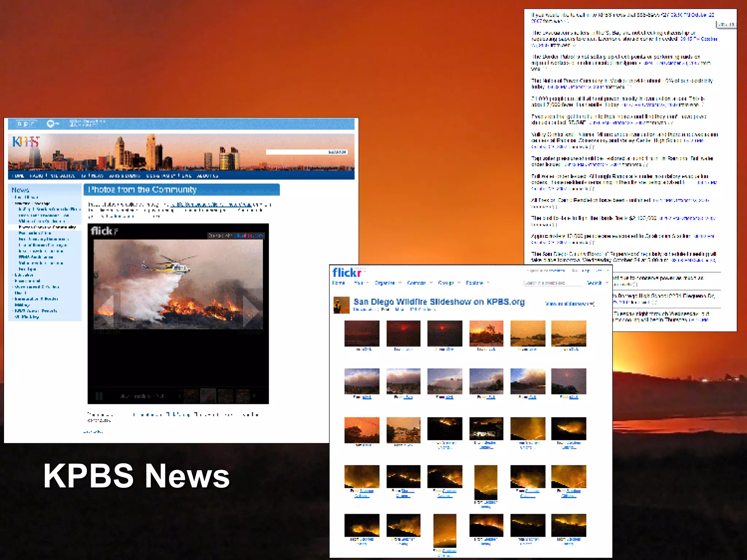Open the tall portrait thumbnail in bottom row
This screenshot has width=747, height=560.
coord(445,531)
